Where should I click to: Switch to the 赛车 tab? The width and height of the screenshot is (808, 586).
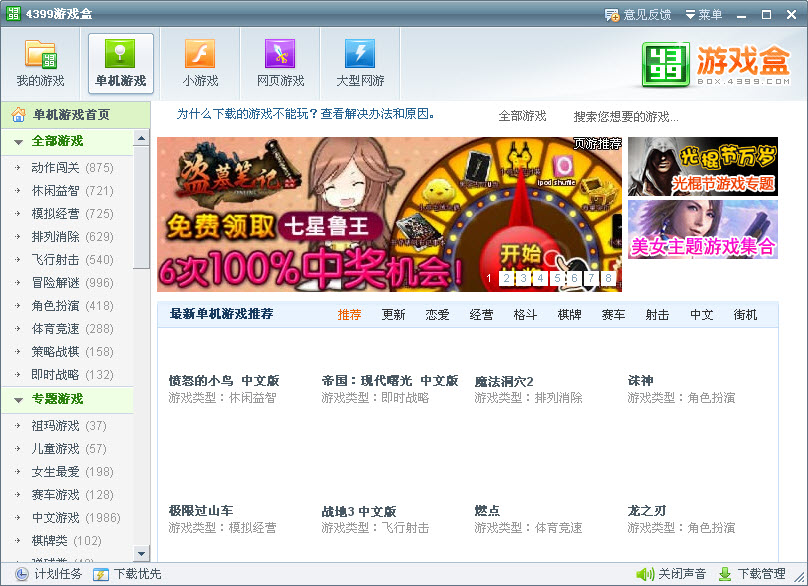tap(614, 314)
